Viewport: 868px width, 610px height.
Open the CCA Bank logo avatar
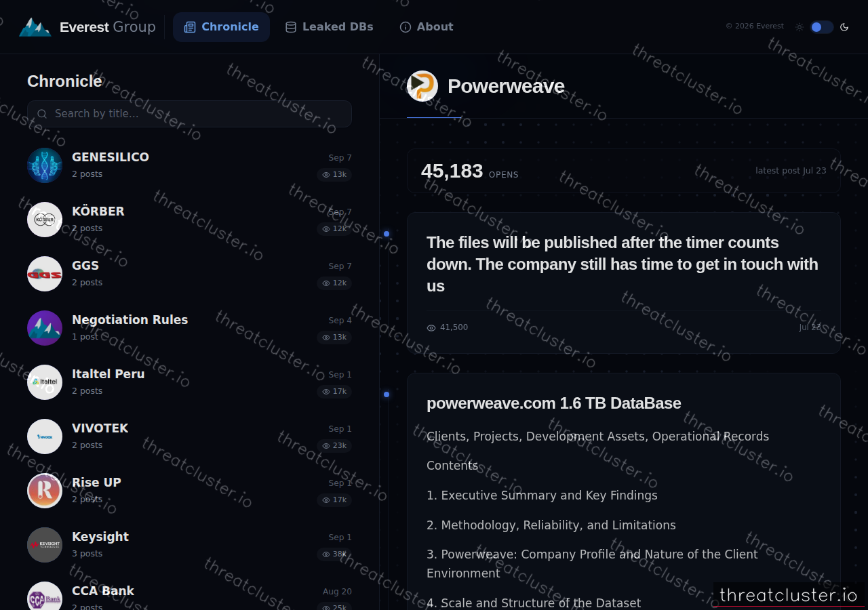coord(45,596)
